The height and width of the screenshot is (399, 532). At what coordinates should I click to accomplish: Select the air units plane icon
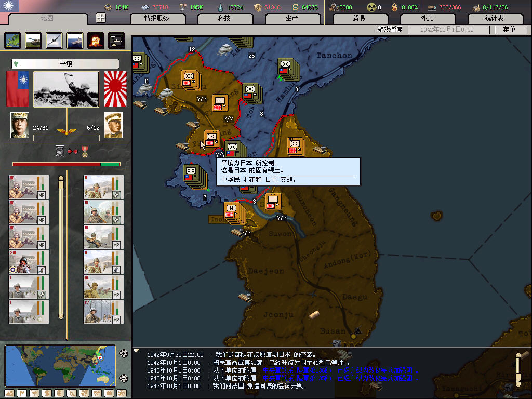[x=54, y=41]
